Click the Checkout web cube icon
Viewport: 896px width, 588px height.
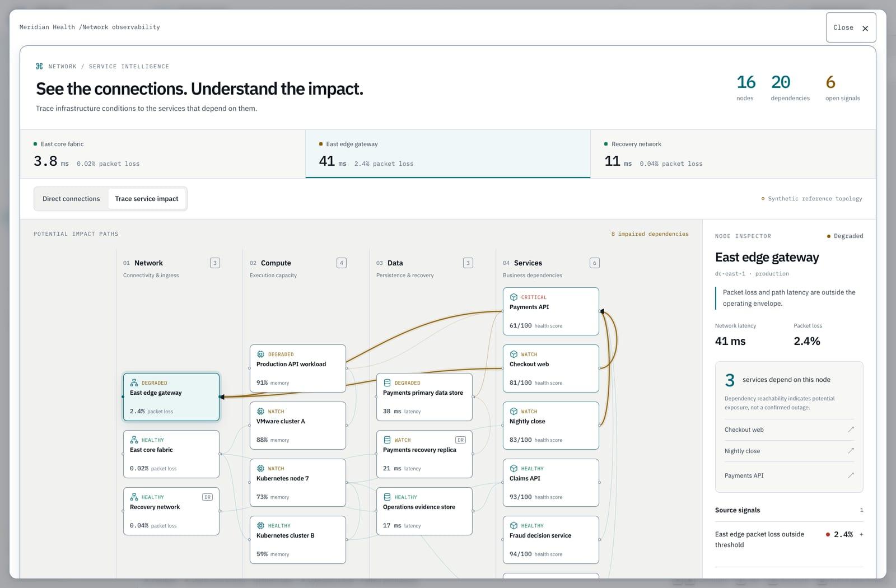click(514, 354)
